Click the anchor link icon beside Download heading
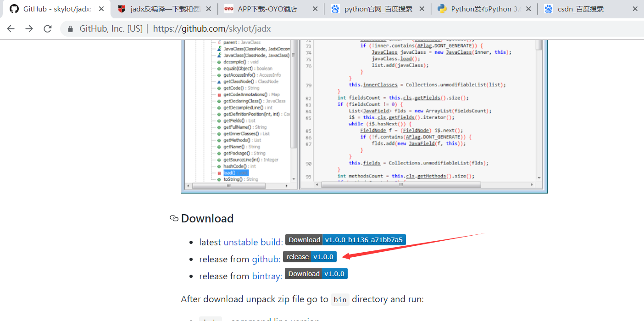The height and width of the screenshot is (321, 644). pos(174,218)
